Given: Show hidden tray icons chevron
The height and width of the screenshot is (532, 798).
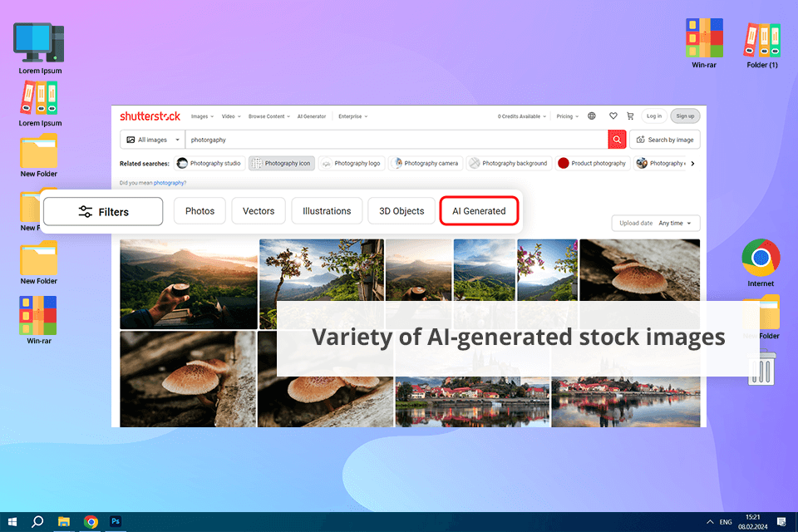Looking at the screenshot, I should (710, 522).
